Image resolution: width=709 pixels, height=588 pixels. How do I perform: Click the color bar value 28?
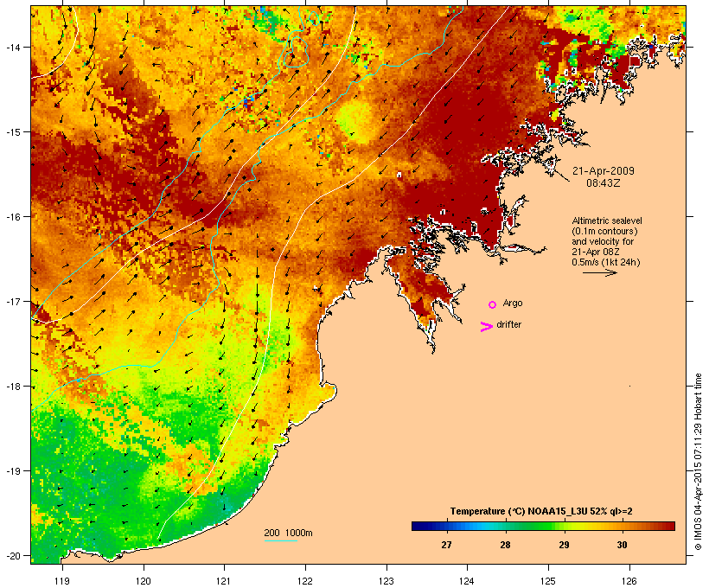tap(505, 545)
